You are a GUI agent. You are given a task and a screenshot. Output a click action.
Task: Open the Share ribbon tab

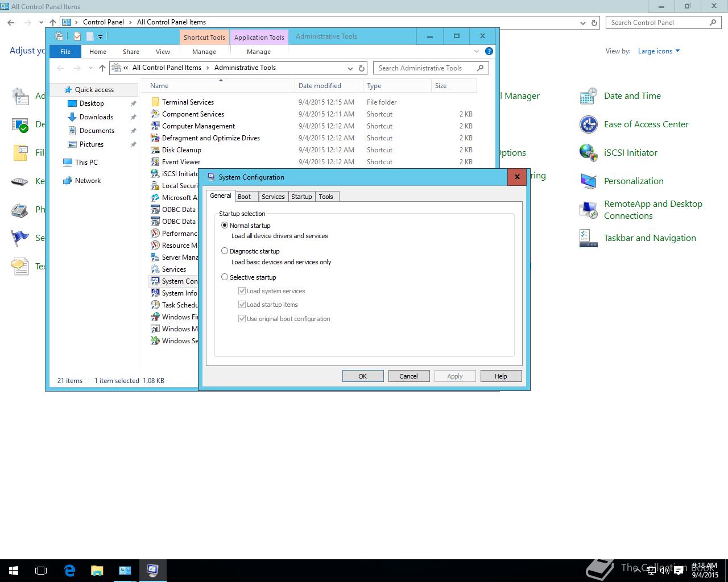click(131, 52)
